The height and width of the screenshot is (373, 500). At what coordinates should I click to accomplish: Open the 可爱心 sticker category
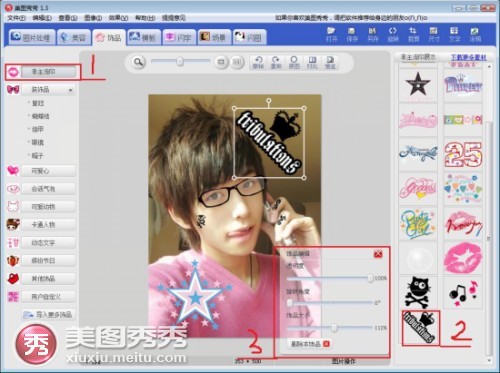pos(48,171)
